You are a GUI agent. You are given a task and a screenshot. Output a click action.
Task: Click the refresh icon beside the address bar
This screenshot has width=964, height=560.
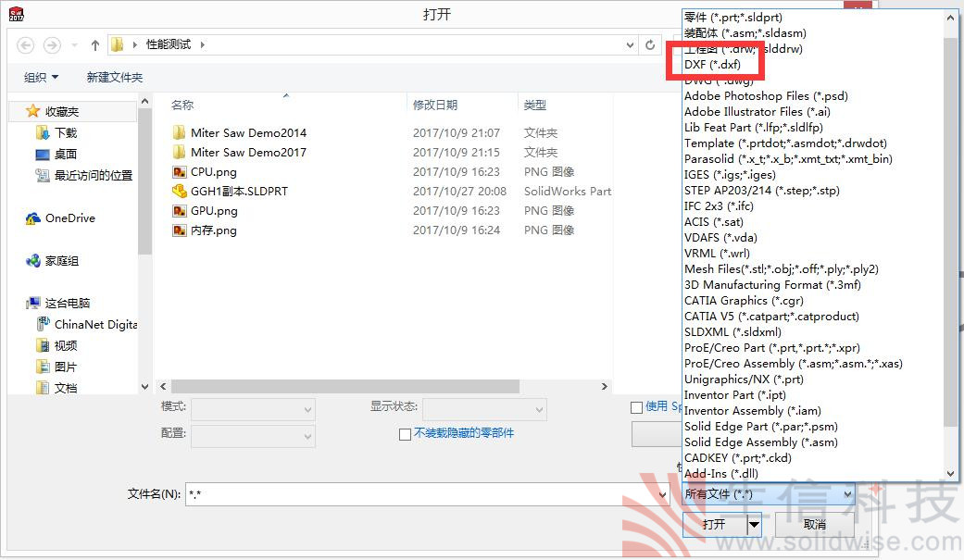pos(651,44)
